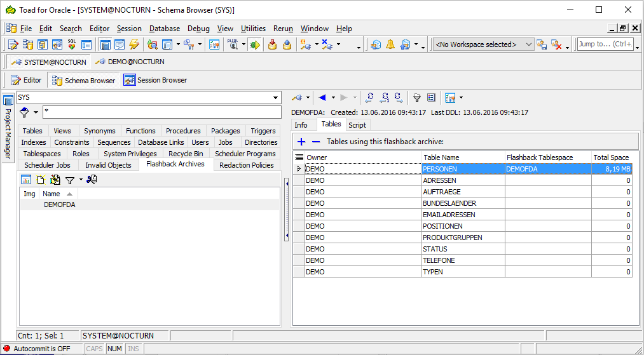Click the first refresh arrows icon in right toolbar
Viewport: 644px width, 355px height.
click(369, 98)
